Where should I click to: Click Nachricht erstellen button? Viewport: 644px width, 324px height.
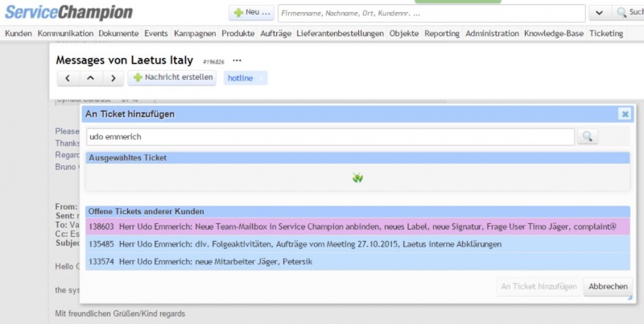tap(172, 77)
